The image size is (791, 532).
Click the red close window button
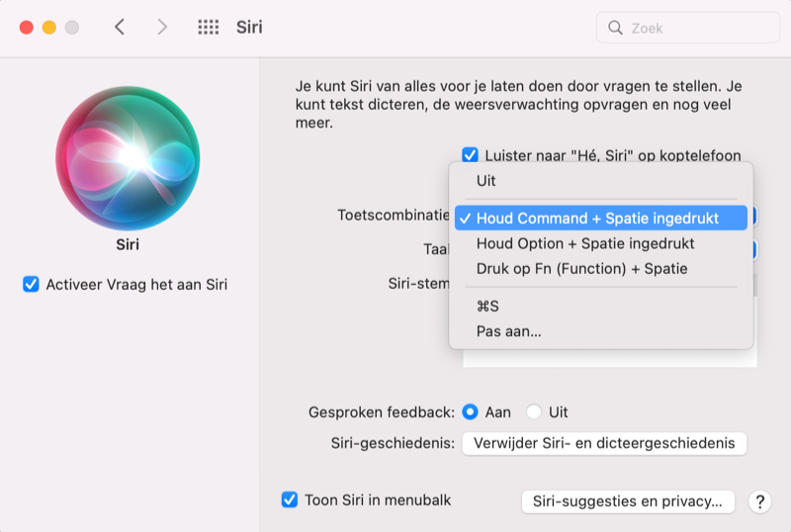pyautogui.click(x=27, y=28)
